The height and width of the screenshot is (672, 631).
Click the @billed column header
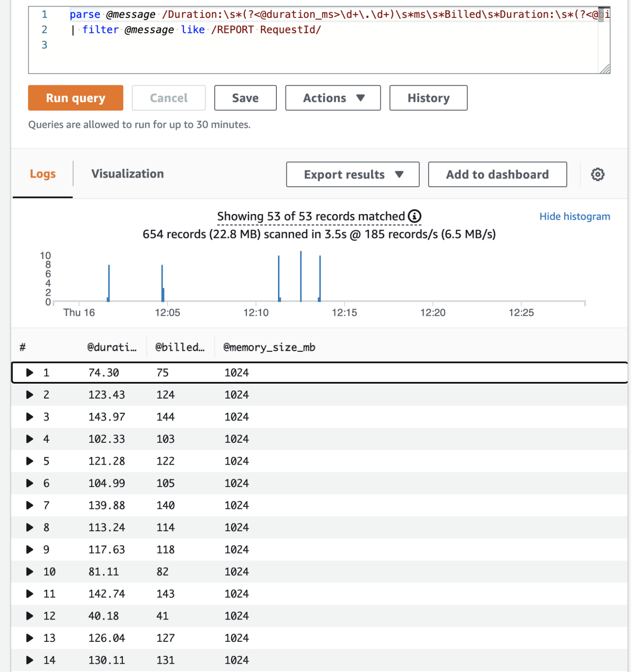(179, 347)
